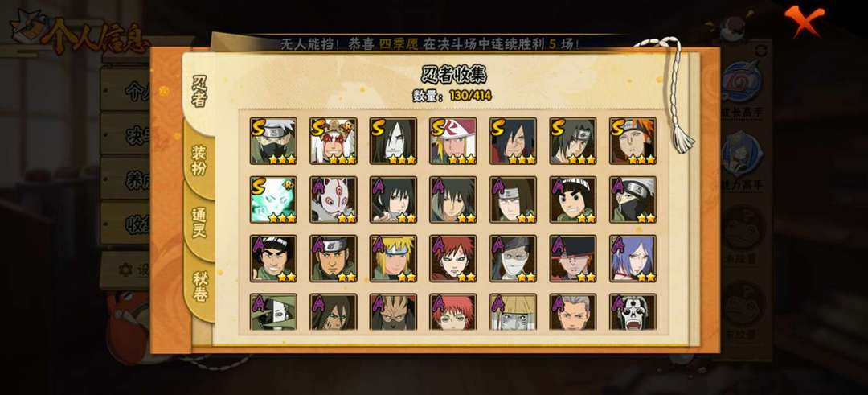Open the 通灵 tab
The height and width of the screenshot is (395, 868).
coord(199,223)
